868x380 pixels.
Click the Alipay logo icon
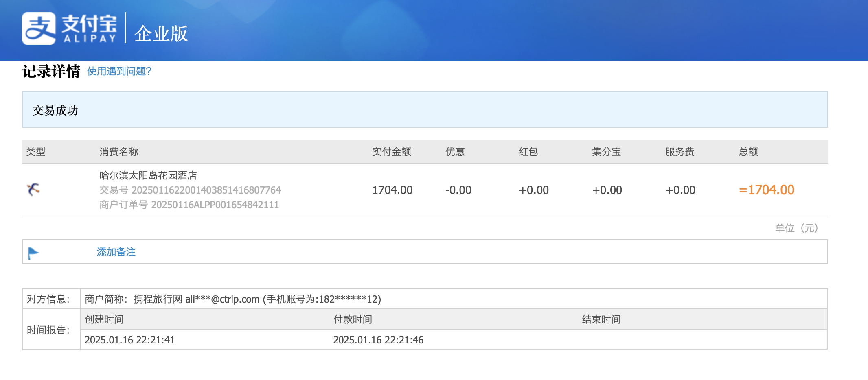39,28
